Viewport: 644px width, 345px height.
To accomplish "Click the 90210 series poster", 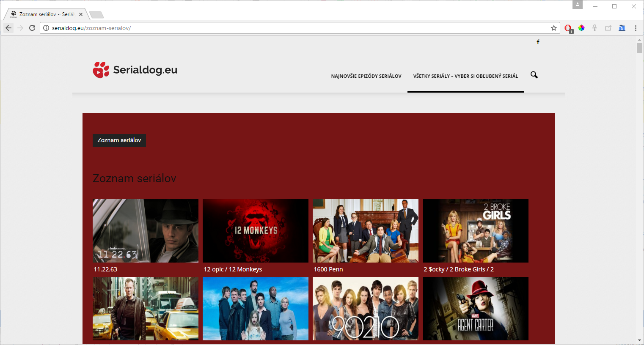I will (x=365, y=309).
